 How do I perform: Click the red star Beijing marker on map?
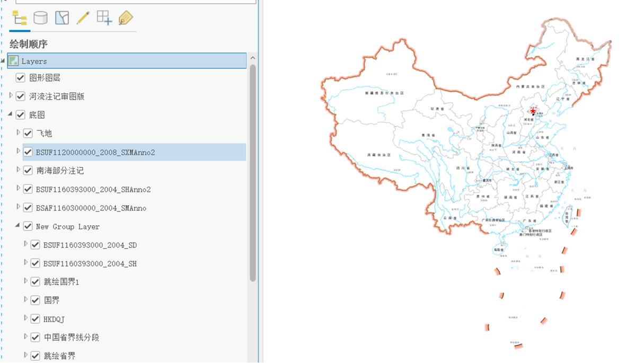pyautogui.click(x=533, y=111)
